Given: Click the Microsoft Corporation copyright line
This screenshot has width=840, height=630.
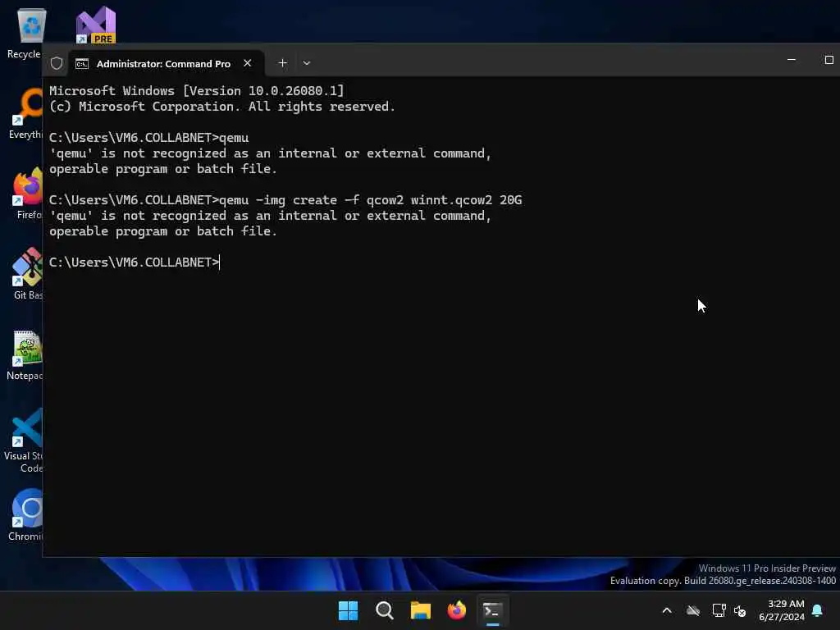Looking at the screenshot, I should 221,107.
